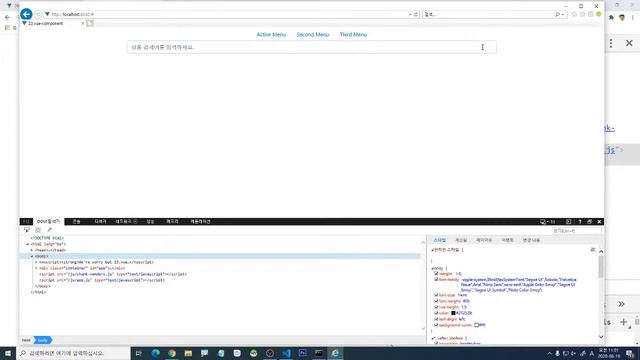This screenshot has height=360, width=640.
Task: Open Task View on the taskbar
Action: pos(138,353)
